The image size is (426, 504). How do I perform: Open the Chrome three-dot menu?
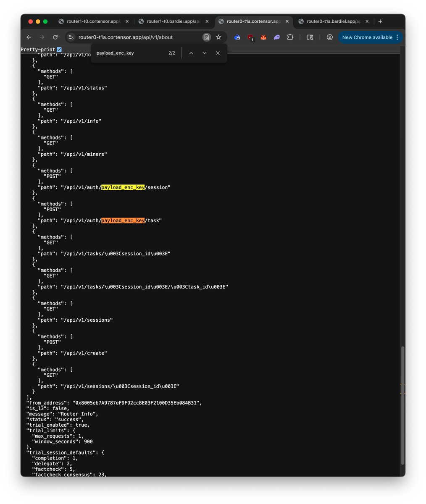pyautogui.click(x=397, y=37)
